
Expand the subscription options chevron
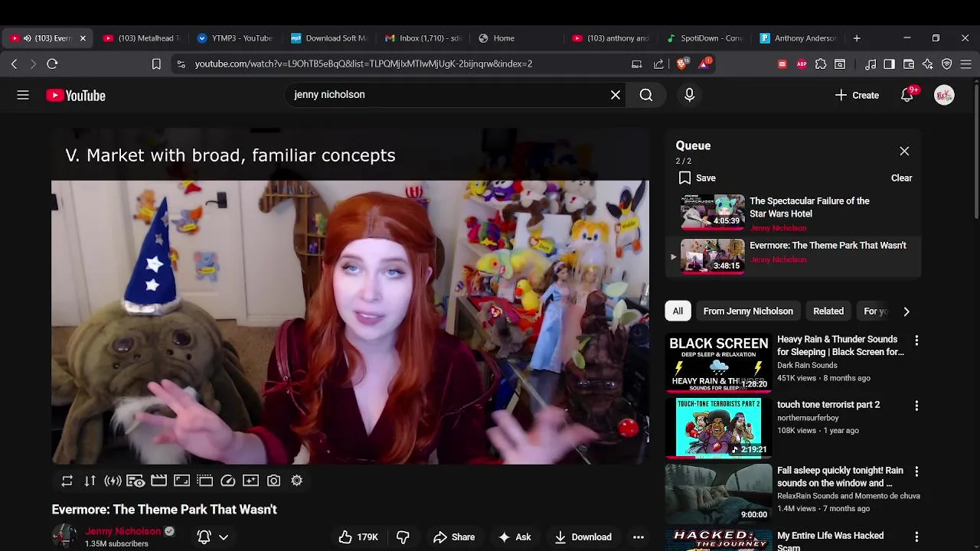click(224, 537)
